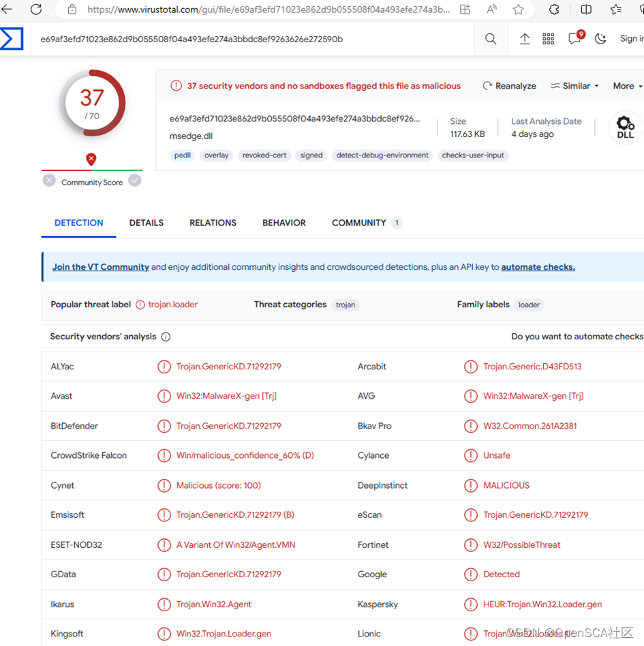
Task: Click ALYac detection Trojan.GenericKD.71292179
Action: [229, 367]
